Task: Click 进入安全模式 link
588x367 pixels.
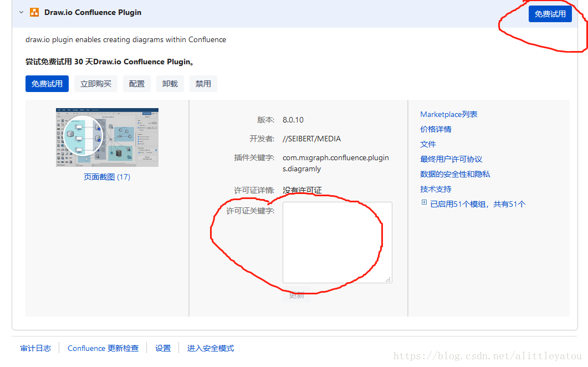Action: 211,348
